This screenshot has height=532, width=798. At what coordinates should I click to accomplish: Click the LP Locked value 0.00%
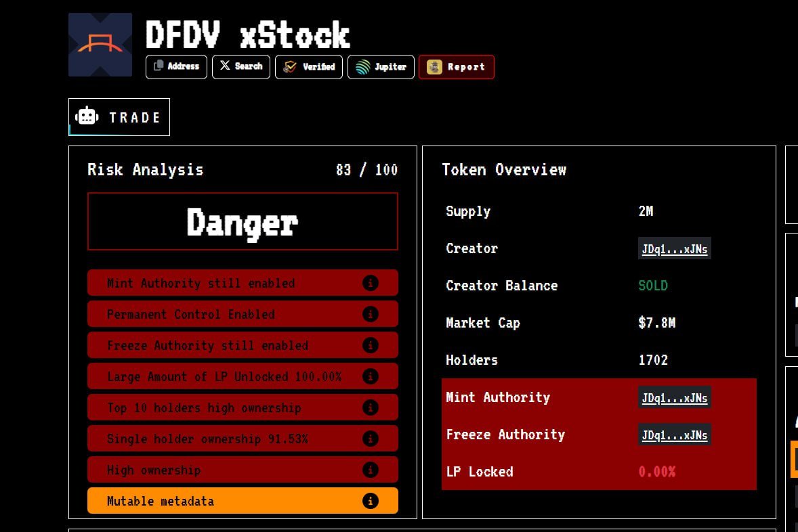[657, 472]
